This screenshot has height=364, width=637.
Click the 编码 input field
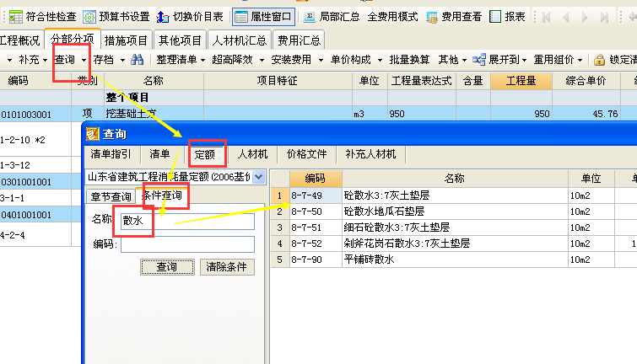(x=187, y=244)
